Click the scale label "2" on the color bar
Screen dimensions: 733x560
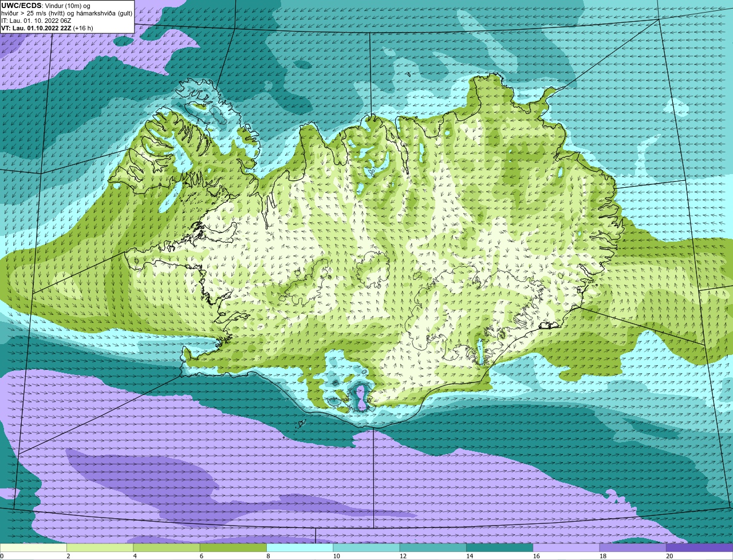pyautogui.click(x=68, y=556)
